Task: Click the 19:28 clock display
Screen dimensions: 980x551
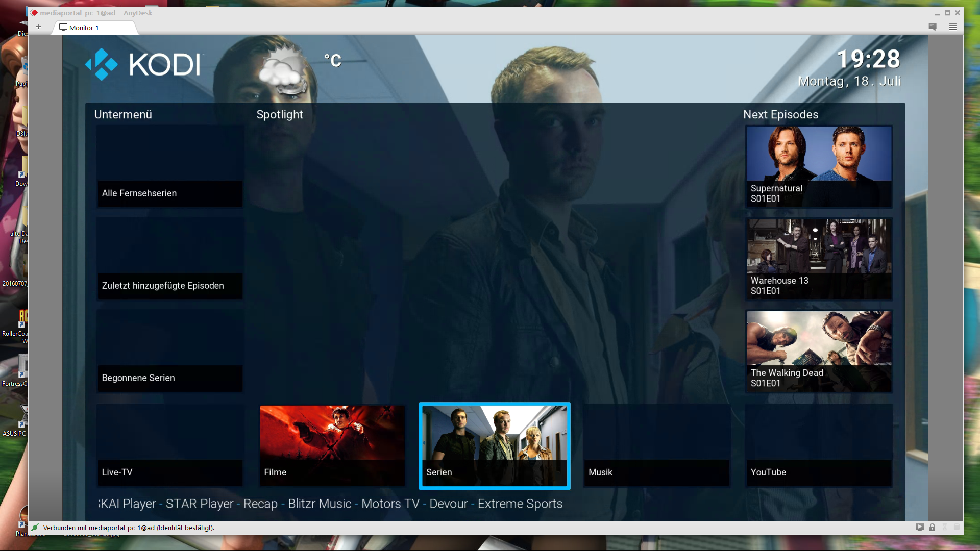Action: click(868, 59)
